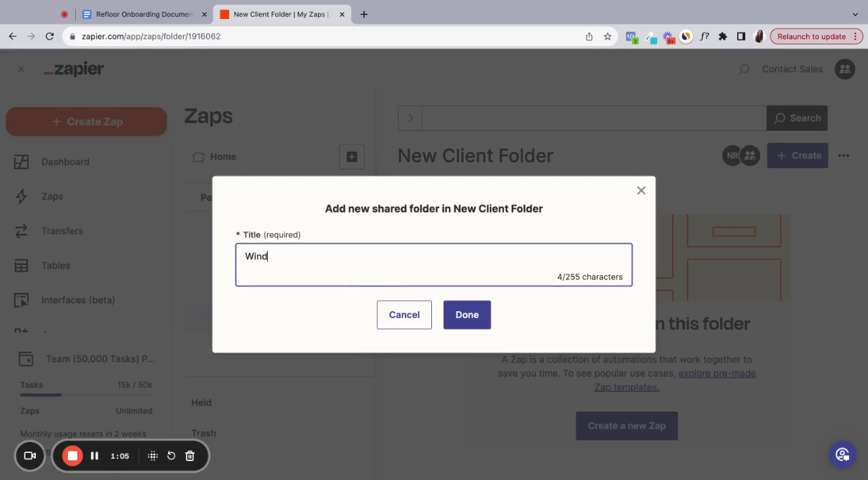Image resolution: width=868 pixels, height=480 pixels.
Task: Click Create a new Zap button
Action: point(627,426)
